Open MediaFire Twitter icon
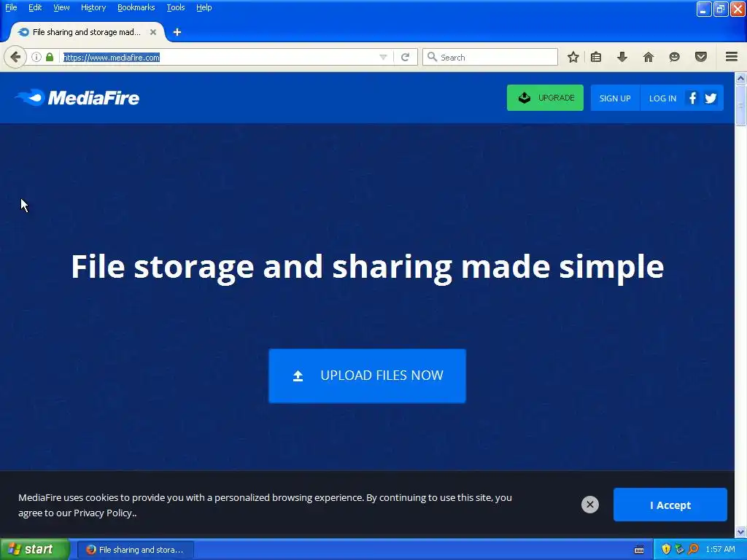 pos(711,98)
